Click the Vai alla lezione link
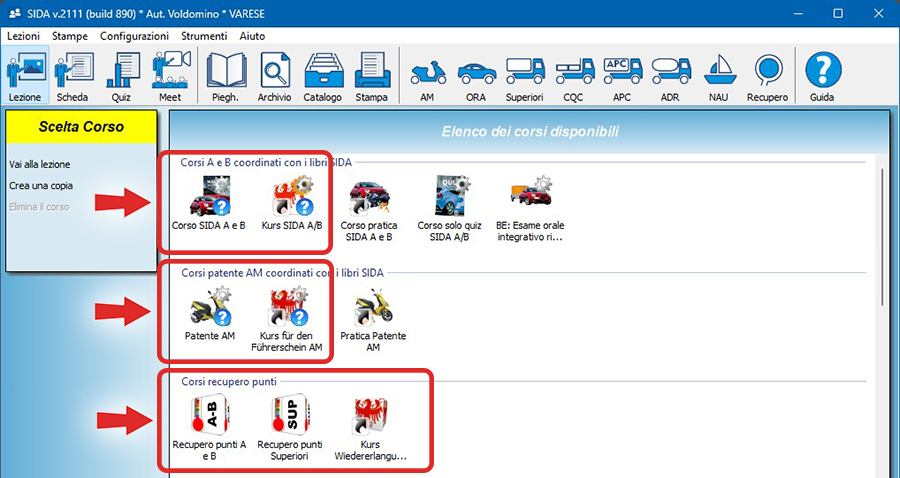This screenshot has height=478, width=900. (x=40, y=164)
